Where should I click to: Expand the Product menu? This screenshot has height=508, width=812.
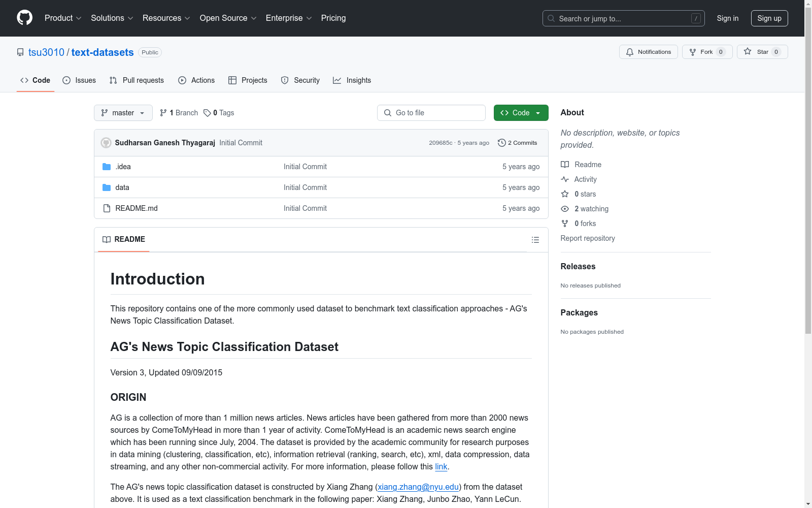(63, 18)
